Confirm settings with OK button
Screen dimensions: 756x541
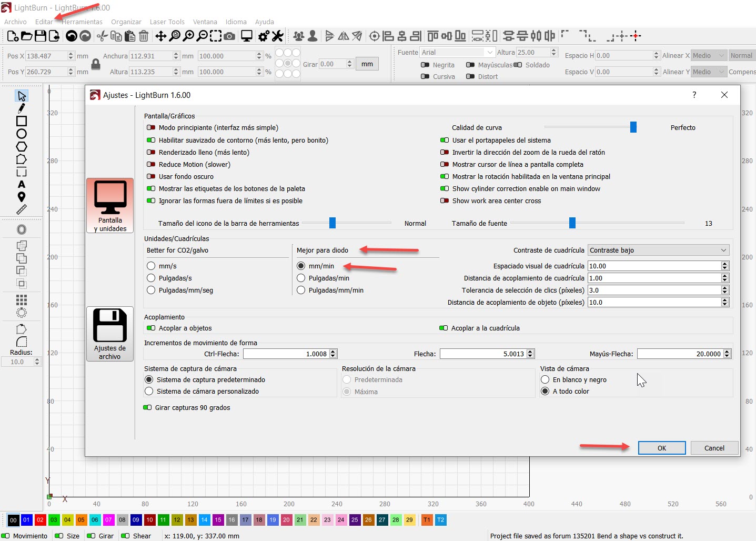pos(662,448)
